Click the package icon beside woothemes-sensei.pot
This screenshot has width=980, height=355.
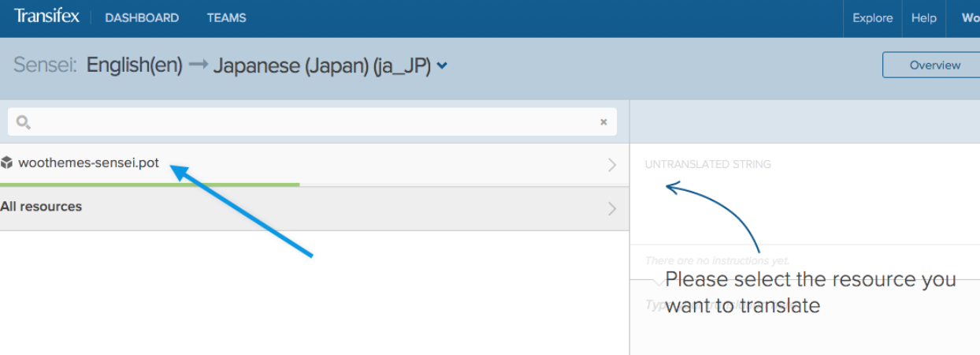click(x=7, y=163)
